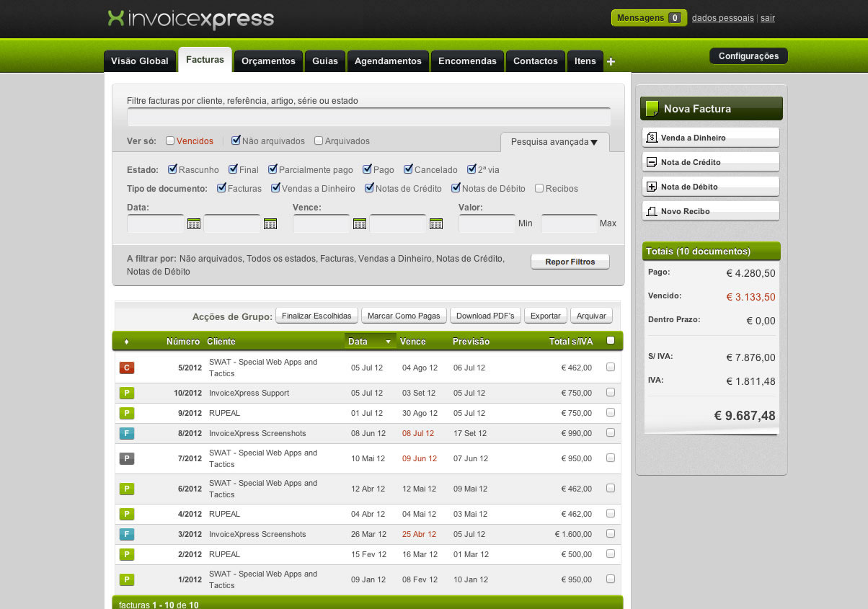Click the sort diamond in table header
Viewport: 868px width, 609px height.
(x=127, y=342)
